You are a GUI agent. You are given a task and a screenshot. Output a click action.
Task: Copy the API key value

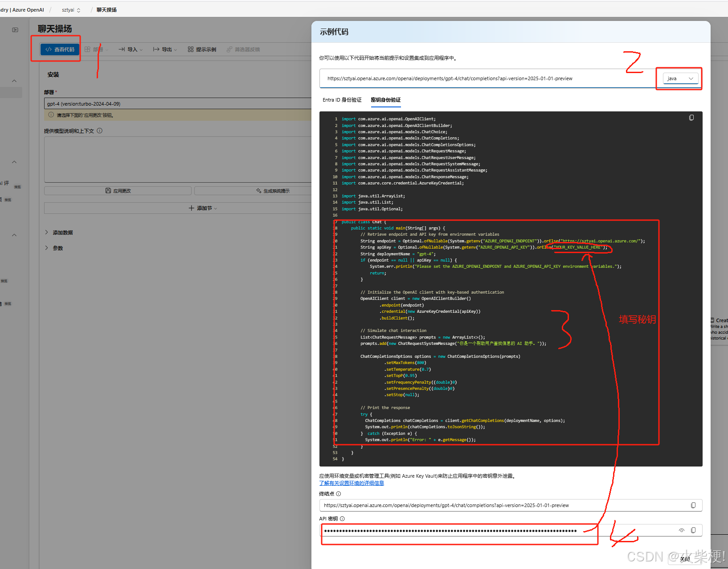pyautogui.click(x=693, y=530)
